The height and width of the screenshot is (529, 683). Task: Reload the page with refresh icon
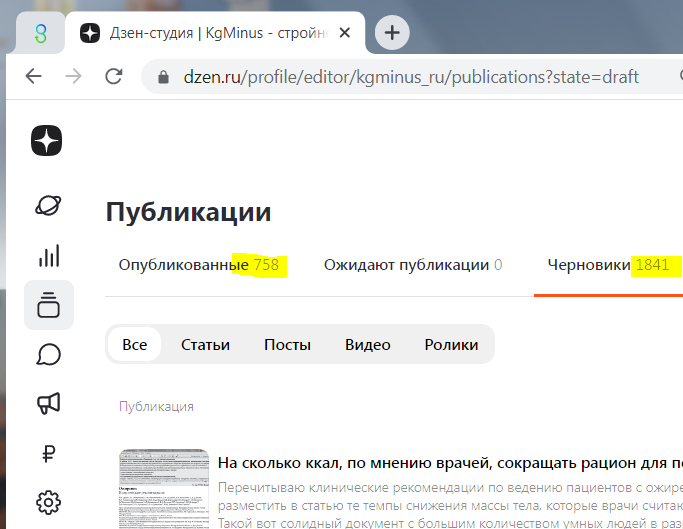coord(114,76)
